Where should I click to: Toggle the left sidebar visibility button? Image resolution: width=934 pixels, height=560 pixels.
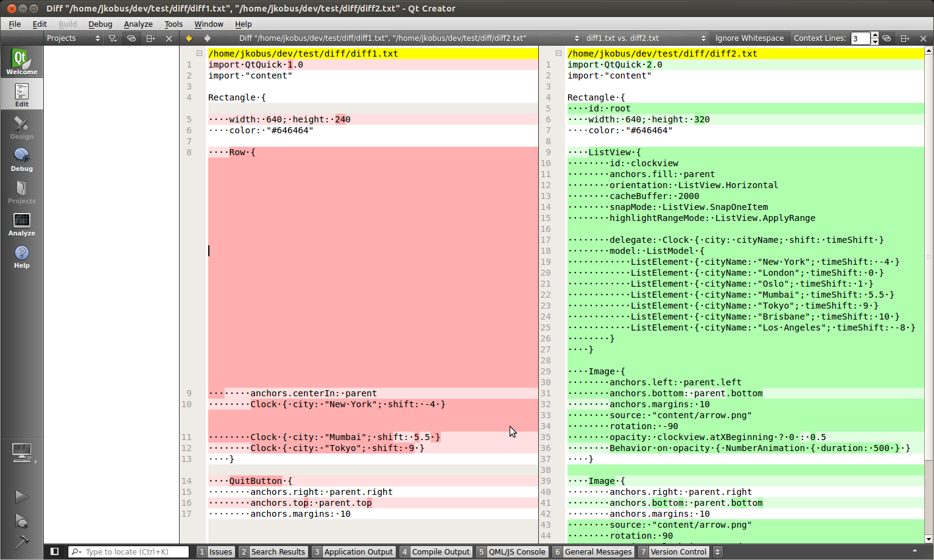55,551
